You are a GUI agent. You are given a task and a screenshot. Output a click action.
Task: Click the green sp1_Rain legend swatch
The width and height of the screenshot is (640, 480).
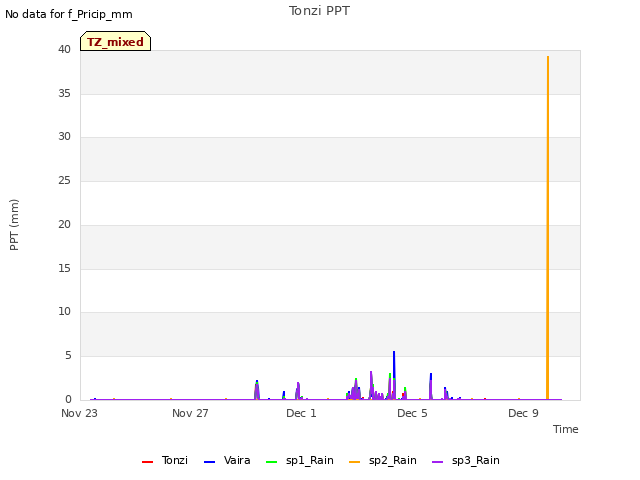pos(271,462)
